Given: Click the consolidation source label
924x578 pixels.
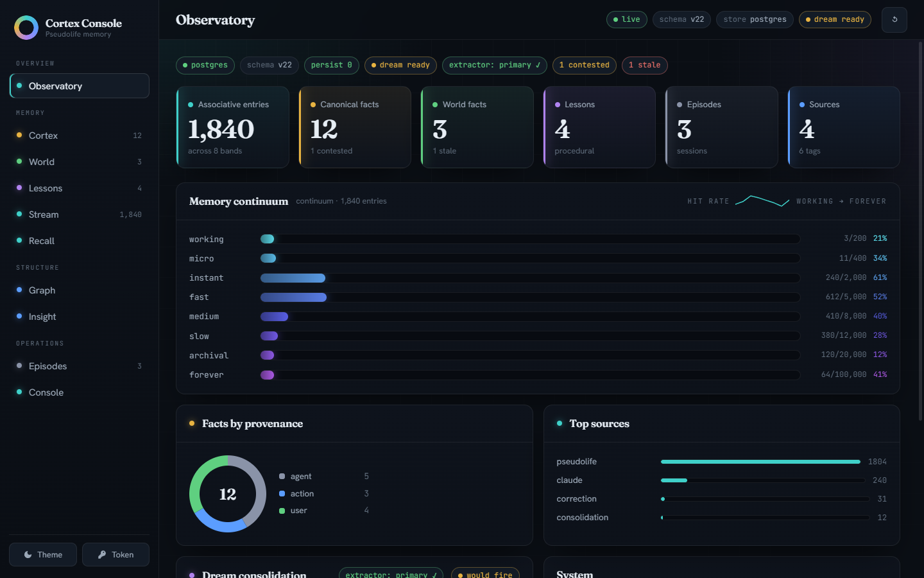Looking at the screenshot, I should pyautogui.click(x=582, y=518).
